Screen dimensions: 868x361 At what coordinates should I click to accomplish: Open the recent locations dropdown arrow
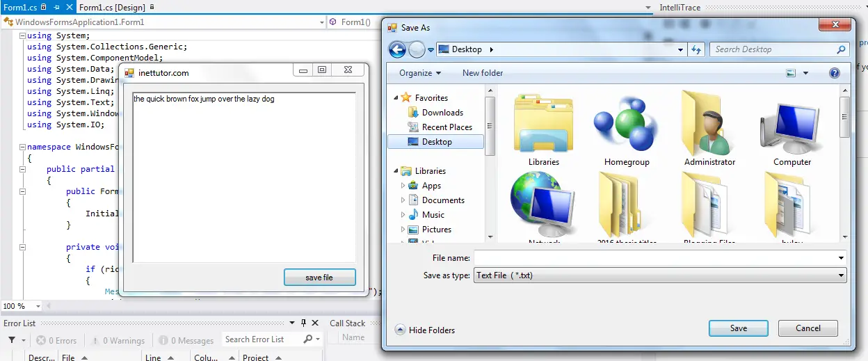coord(431,49)
